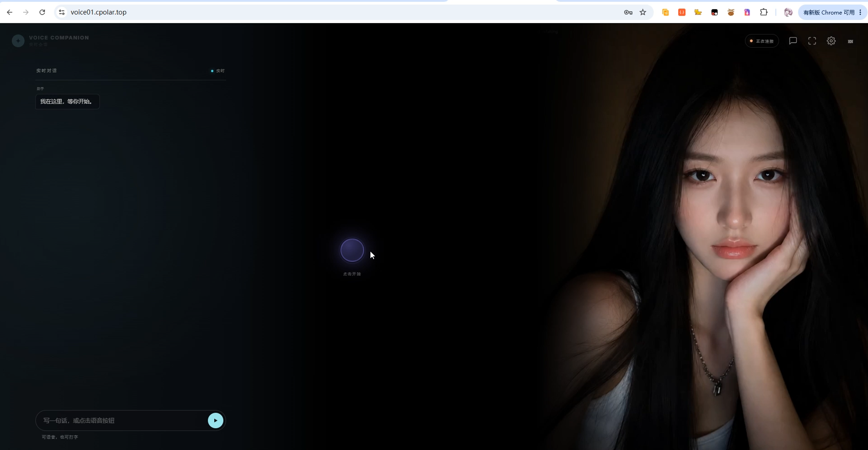View site information icon beside the URL
868x450 pixels.
(x=62, y=12)
